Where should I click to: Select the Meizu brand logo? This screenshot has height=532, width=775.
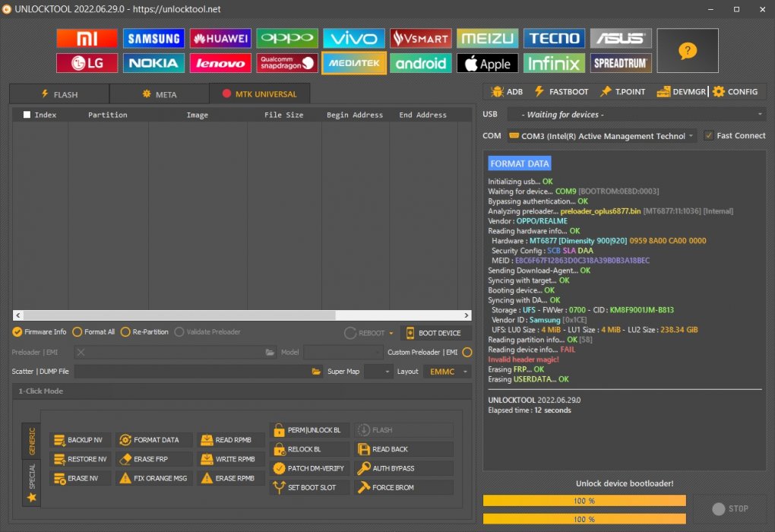pyautogui.click(x=487, y=38)
